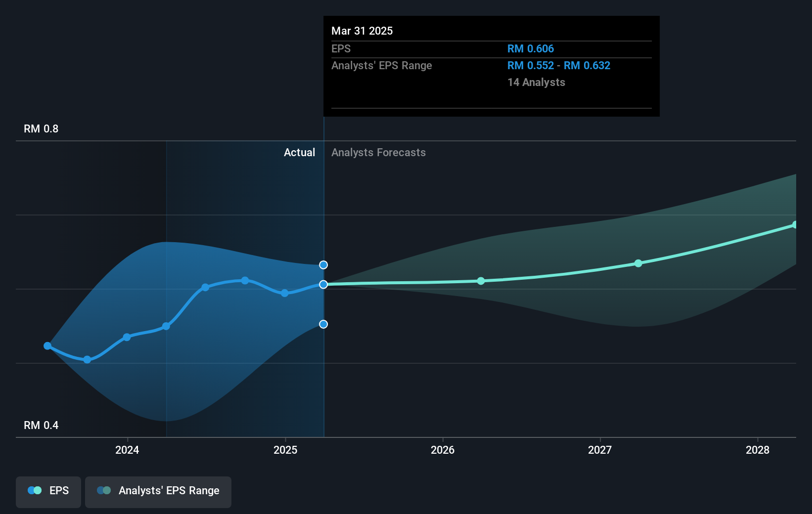
Task: Click the 14 Analysts label
Action: pos(536,82)
